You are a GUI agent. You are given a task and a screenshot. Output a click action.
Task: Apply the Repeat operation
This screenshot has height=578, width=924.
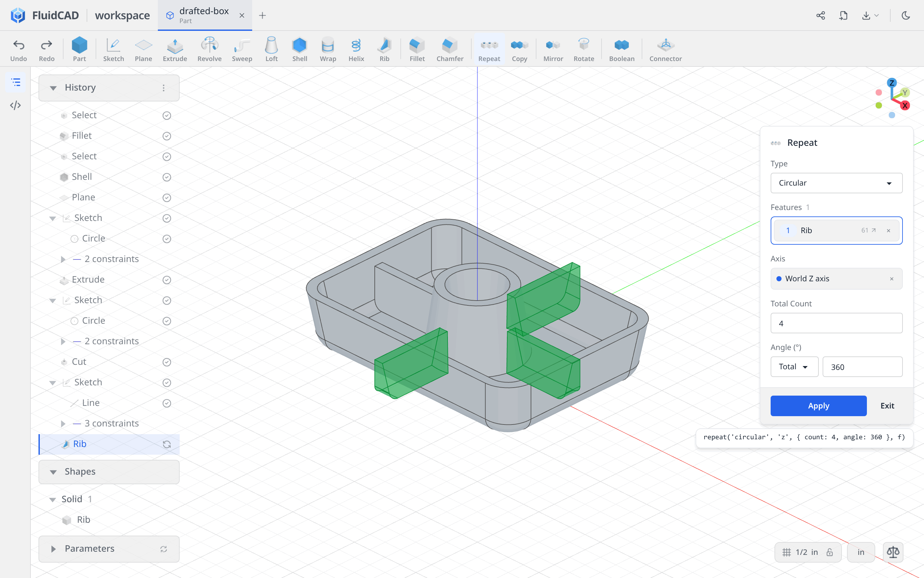pyautogui.click(x=818, y=406)
